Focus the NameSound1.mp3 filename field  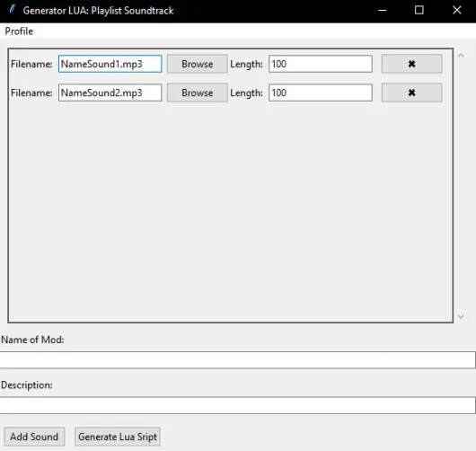[x=110, y=64]
